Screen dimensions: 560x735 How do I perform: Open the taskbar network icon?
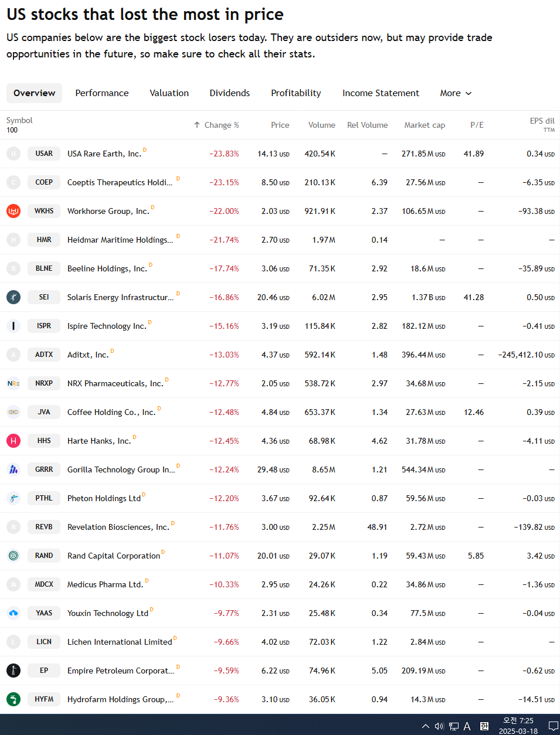click(x=454, y=726)
